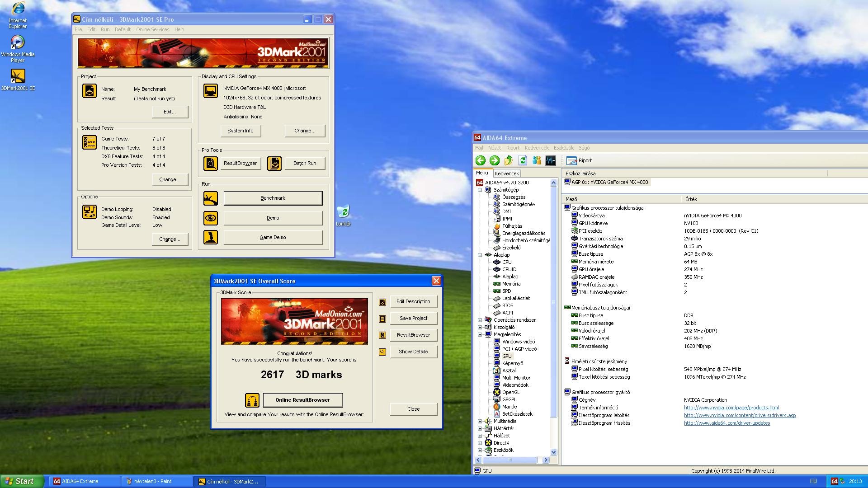This screenshot has width=868, height=488.
Task: Click the AIDA64 green back arrow
Action: click(x=481, y=160)
